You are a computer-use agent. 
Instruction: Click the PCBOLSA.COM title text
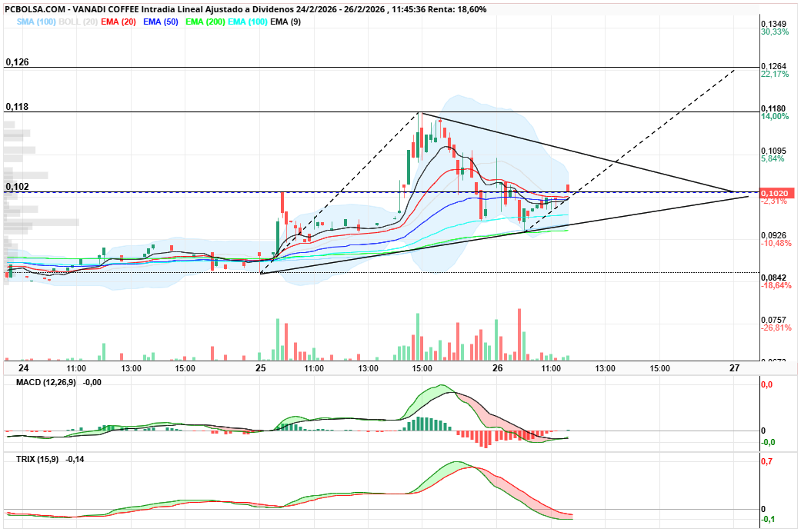coord(35,9)
